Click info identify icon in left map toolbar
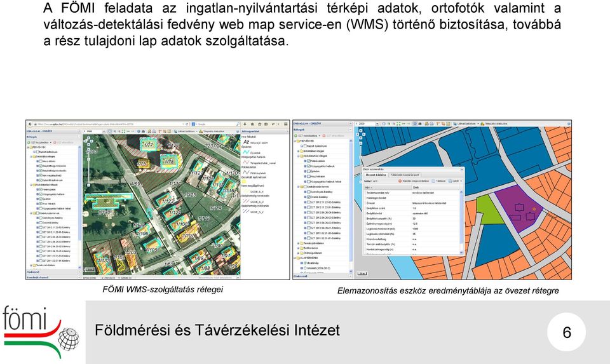The image size is (610, 364). [139, 131]
